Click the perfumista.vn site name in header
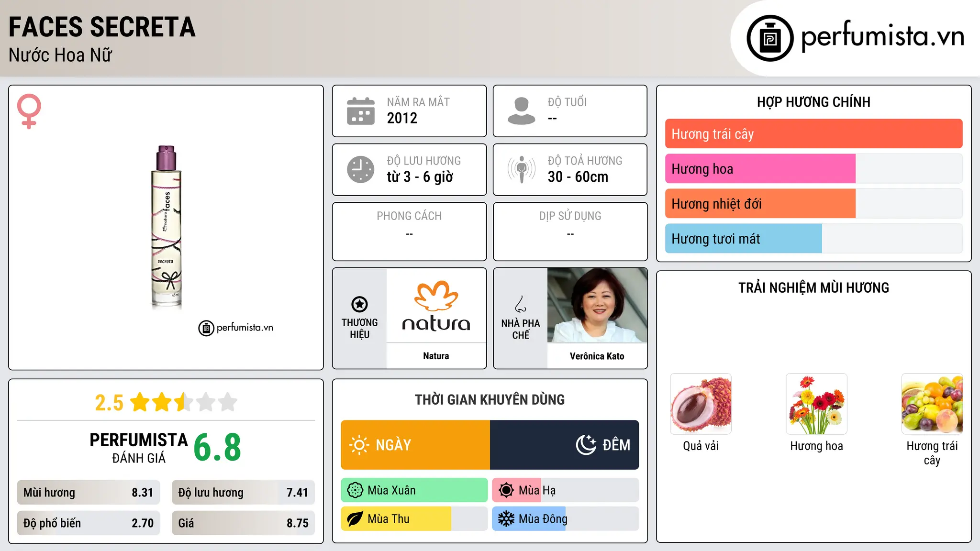 pos(883,36)
